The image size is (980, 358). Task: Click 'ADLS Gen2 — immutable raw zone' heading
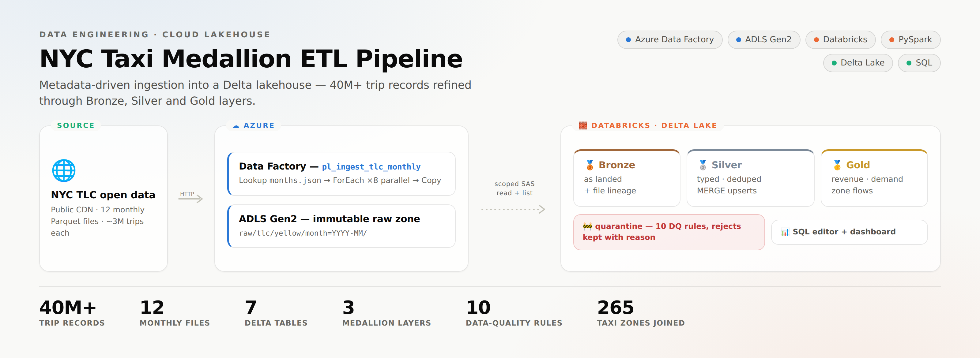(329, 219)
